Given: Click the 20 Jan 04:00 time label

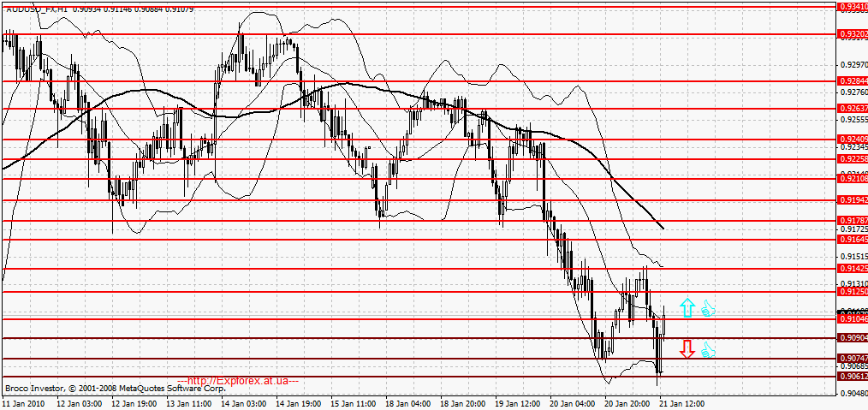Looking at the screenshot, I should (x=574, y=403).
